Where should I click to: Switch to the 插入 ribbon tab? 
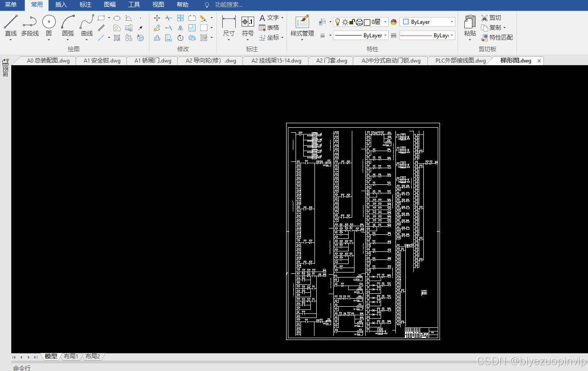(61, 5)
